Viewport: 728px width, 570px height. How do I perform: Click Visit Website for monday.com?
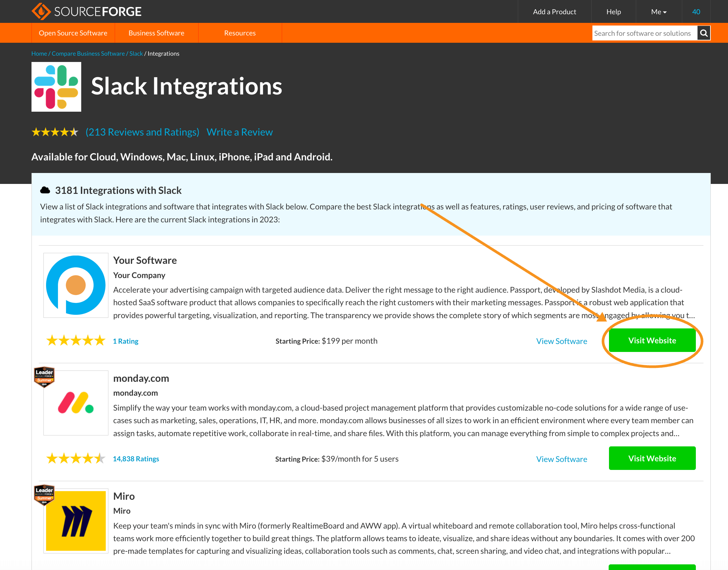652,458
